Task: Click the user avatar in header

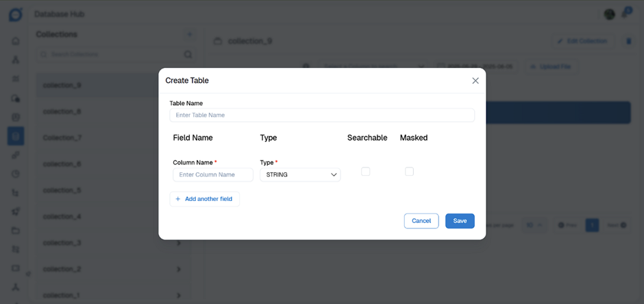Action: (x=609, y=14)
